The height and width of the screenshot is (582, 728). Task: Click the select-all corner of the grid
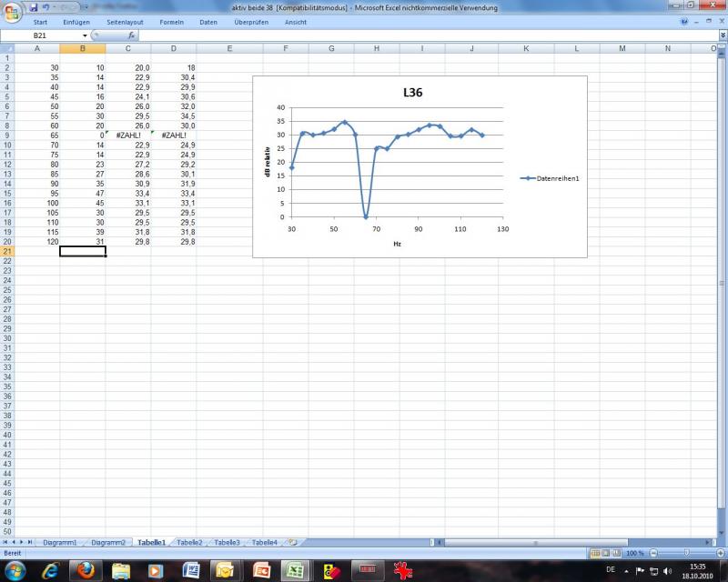point(7,47)
